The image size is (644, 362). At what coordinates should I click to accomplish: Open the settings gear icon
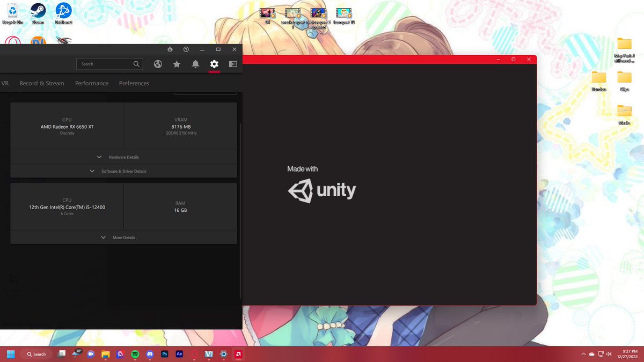tap(214, 64)
